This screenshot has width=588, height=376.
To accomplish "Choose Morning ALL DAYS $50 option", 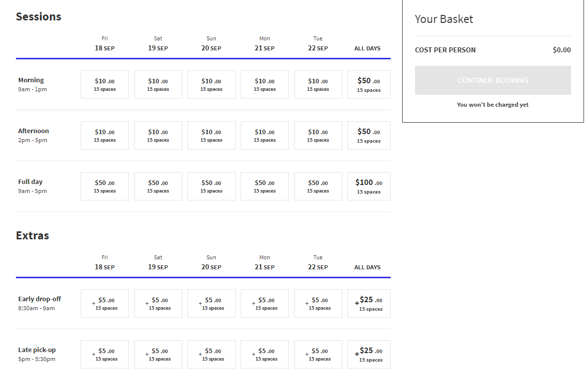I will pyautogui.click(x=369, y=84).
